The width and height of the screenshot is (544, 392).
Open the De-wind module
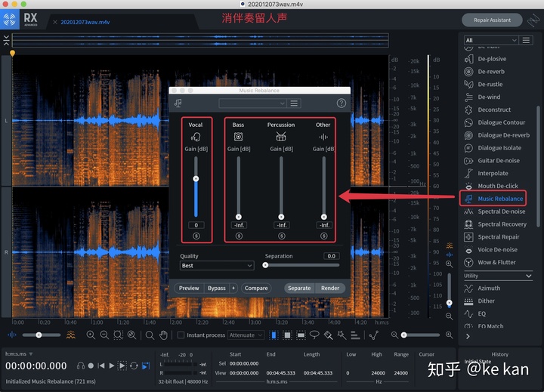tap(482, 97)
